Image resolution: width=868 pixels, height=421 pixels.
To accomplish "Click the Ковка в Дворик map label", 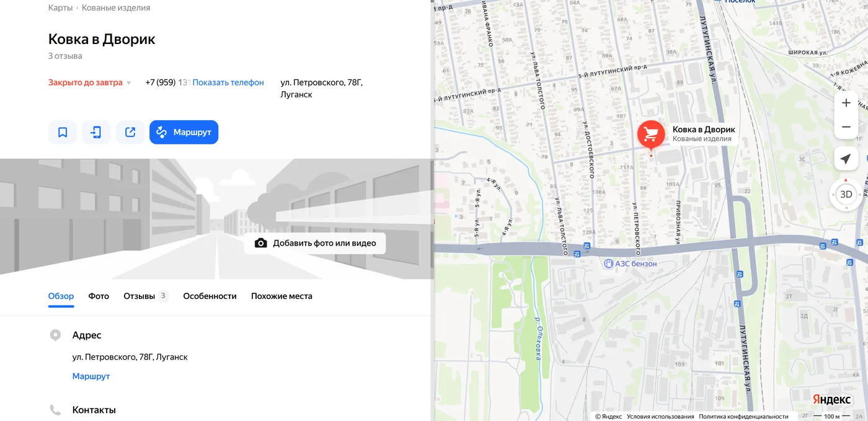I will coord(704,130).
